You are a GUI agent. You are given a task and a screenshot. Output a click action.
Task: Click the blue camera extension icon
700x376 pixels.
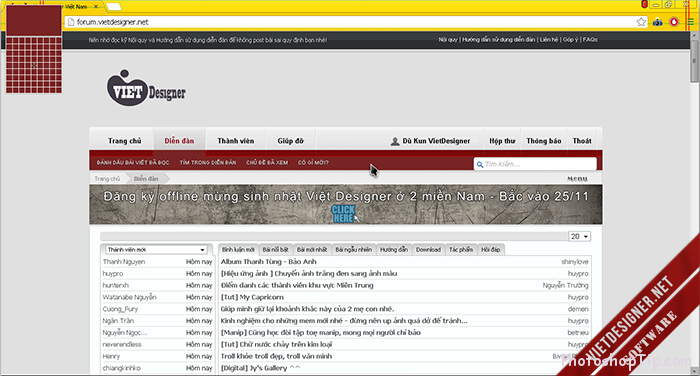(658, 22)
